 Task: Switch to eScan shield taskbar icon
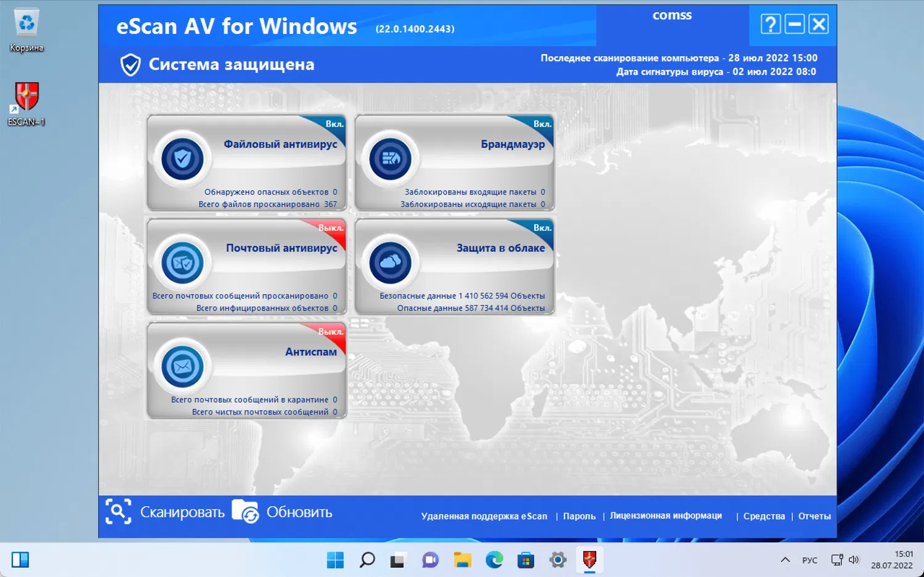point(590,560)
